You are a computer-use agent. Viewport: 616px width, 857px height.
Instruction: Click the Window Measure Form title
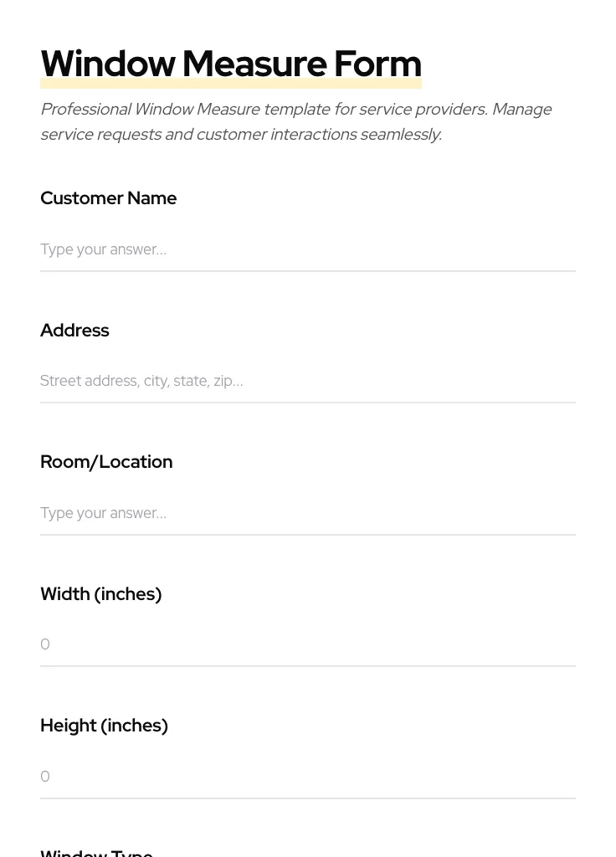230,64
